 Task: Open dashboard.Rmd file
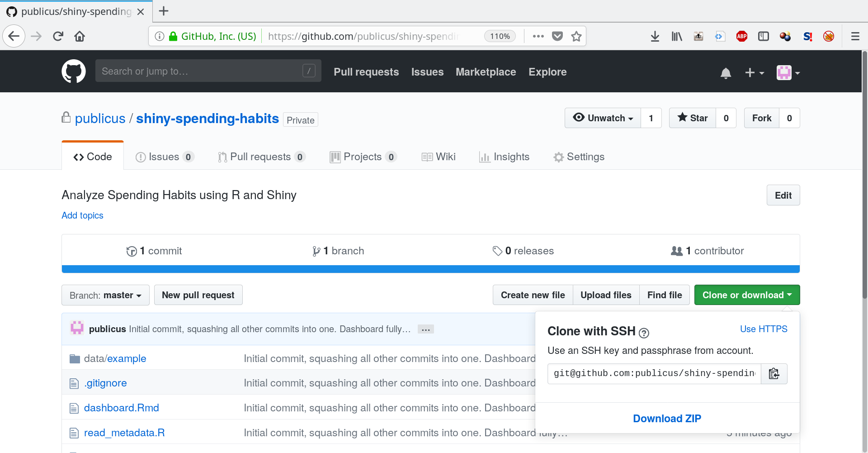click(x=122, y=408)
